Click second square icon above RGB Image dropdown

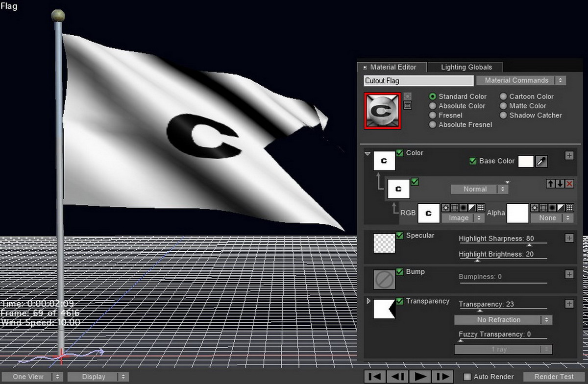pos(454,208)
